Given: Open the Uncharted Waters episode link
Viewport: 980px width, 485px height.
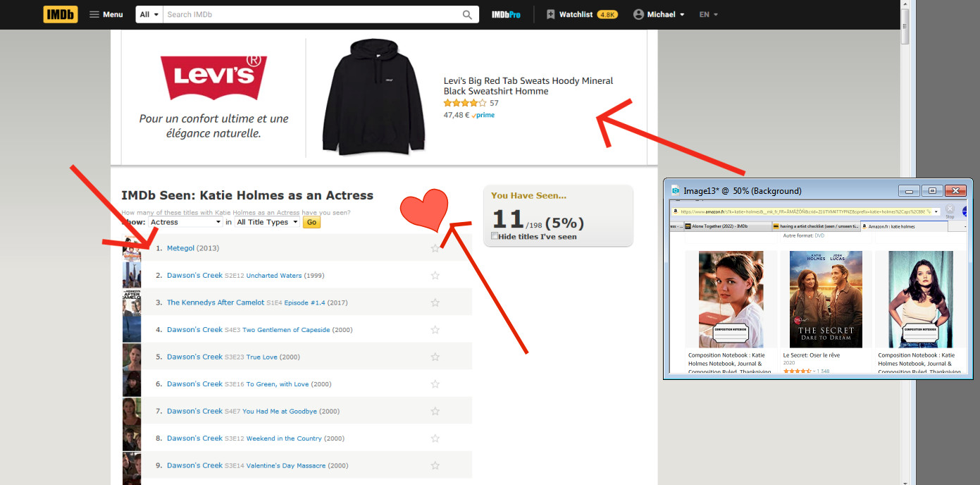Looking at the screenshot, I should pos(274,276).
